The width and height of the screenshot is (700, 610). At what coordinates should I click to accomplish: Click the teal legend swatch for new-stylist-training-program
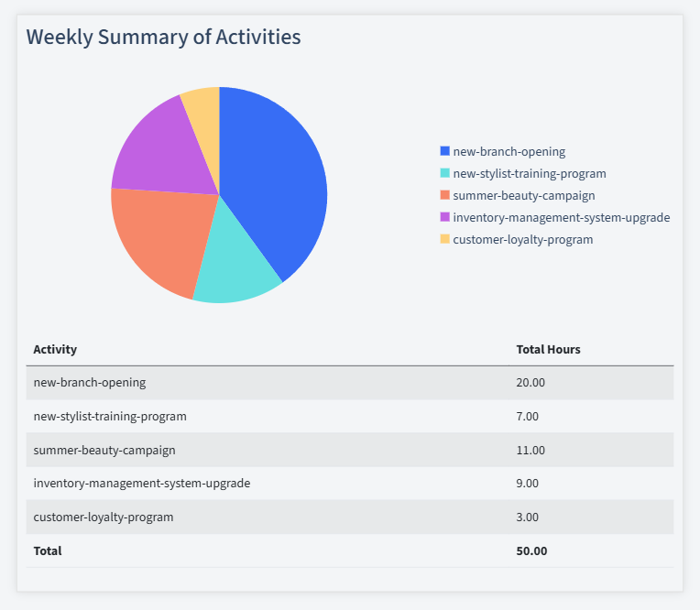pyautogui.click(x=444, y=173)
